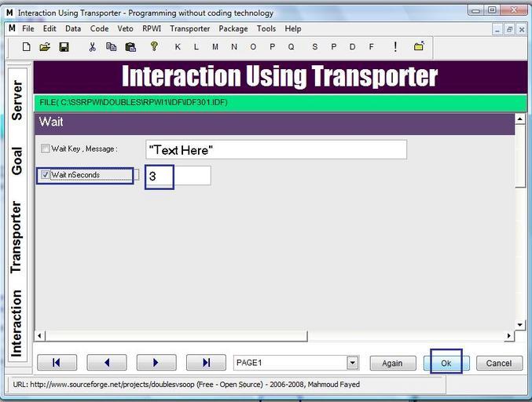Click the yellow help question mark icon
This screenshot has width=532, height=402.
click(x=154, y=46)
